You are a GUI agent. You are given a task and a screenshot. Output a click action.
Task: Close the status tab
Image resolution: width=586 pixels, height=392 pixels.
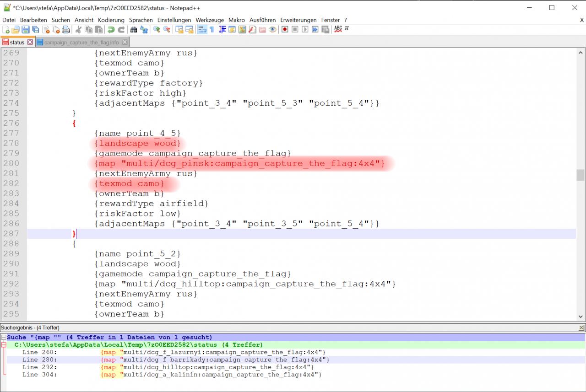coord(30,42)
